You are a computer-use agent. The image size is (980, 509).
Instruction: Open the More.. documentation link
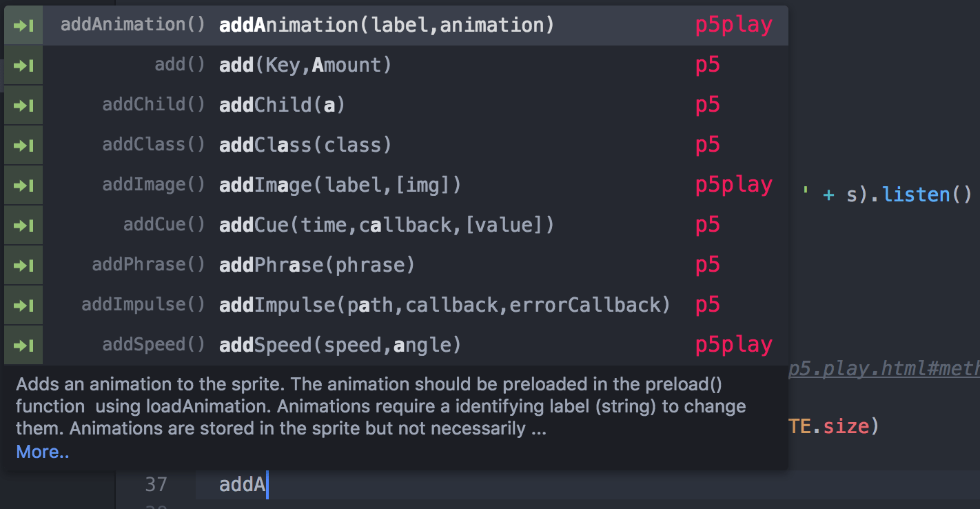(43, 452)
